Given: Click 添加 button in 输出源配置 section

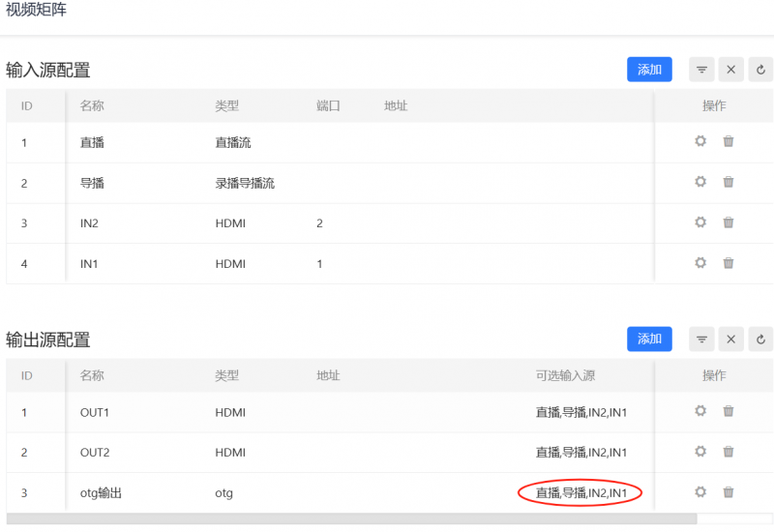Looking at the screenshot, I should coord(649,339).
